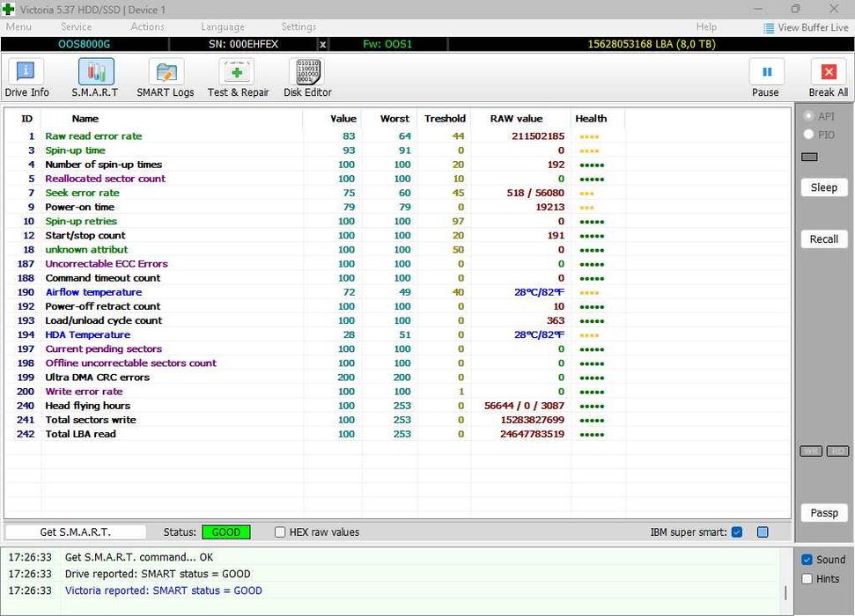Select Offline uncorrectable sectors count row
Image resolution: width=855 pixels, height=616 pixels.
397,363
